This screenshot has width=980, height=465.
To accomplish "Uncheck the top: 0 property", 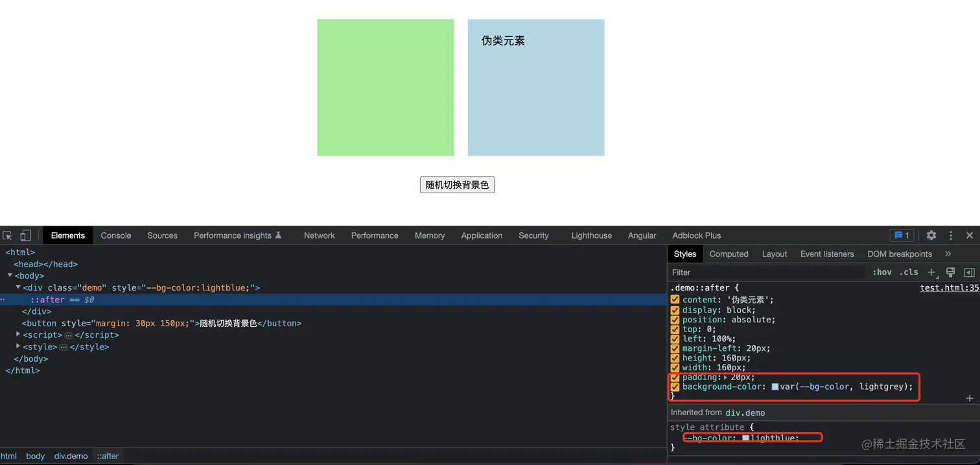I will point(675,329).
